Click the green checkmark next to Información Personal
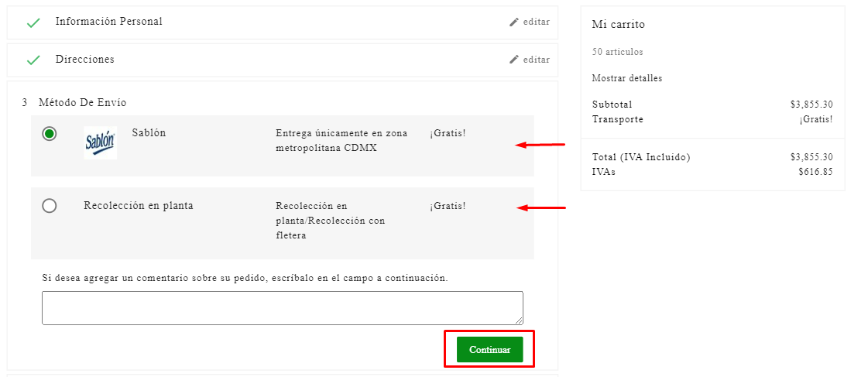Viewport: 868px width, 377px height. [33, 22]
